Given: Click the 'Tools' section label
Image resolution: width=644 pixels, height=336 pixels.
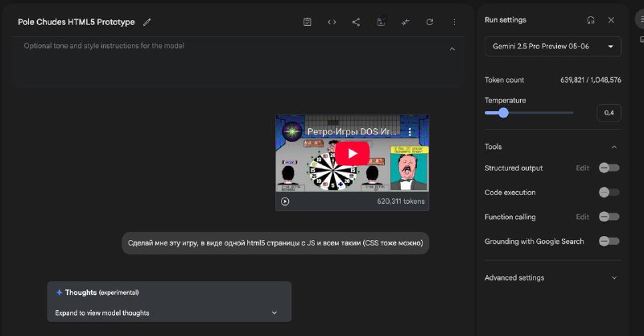Looking at the screenshot, I should (493, 147).
